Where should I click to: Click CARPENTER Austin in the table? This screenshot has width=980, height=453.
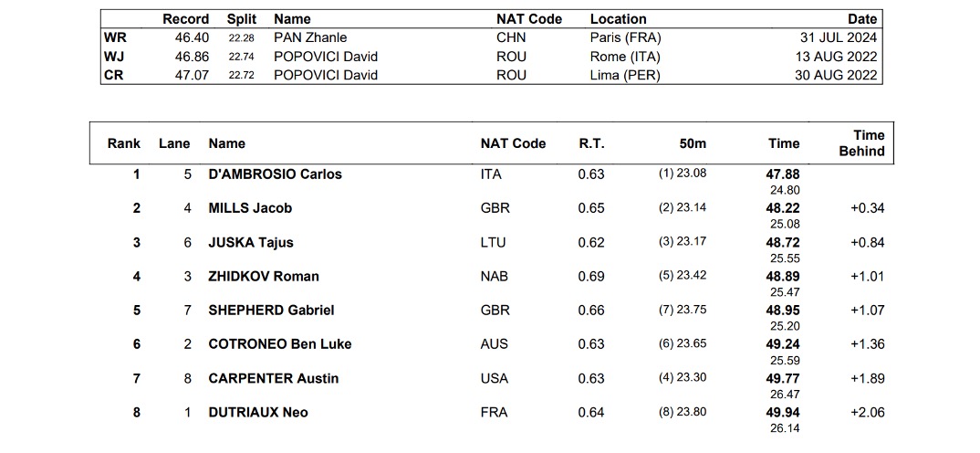point(272,378)
